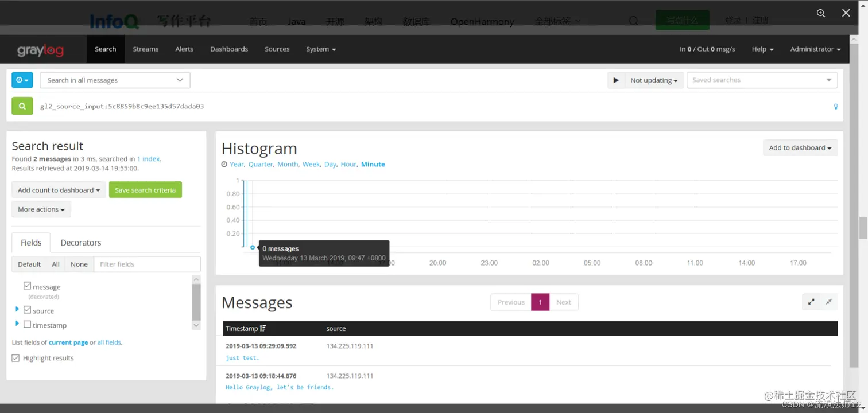This screenshot has width=868, height=413.
Task: Click Save search criteria button
Action: pos(145,190)
